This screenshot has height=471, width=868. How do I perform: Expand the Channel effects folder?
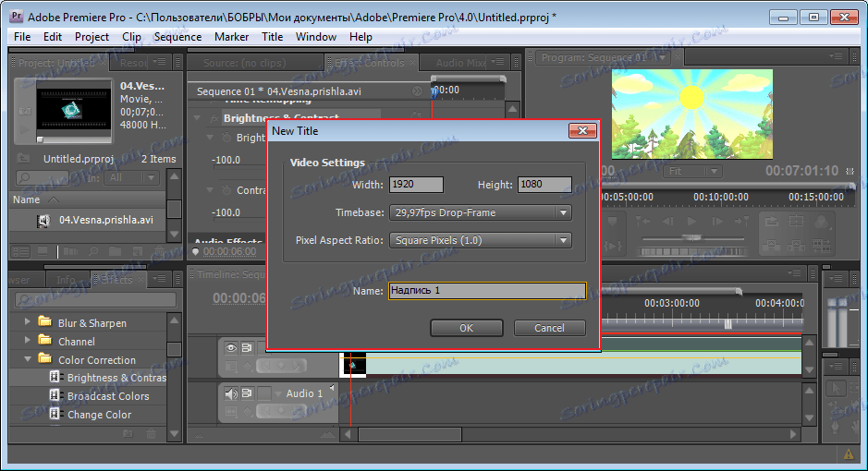[27, 340]
